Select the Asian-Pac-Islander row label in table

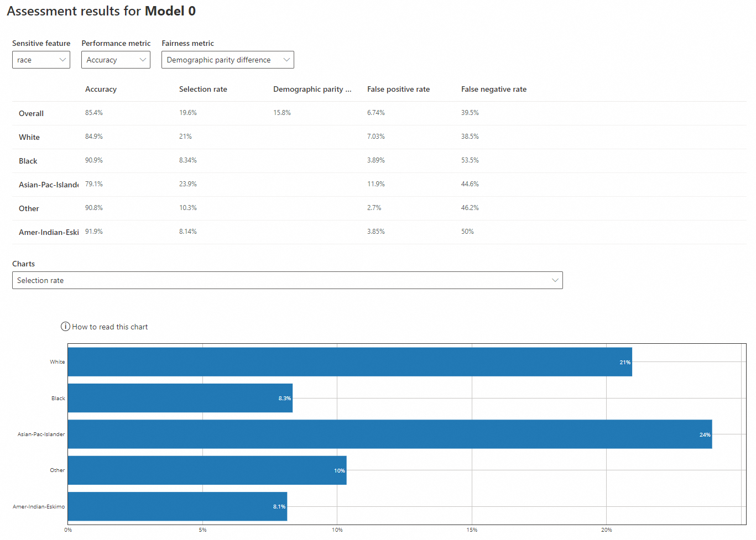(49, 185)
